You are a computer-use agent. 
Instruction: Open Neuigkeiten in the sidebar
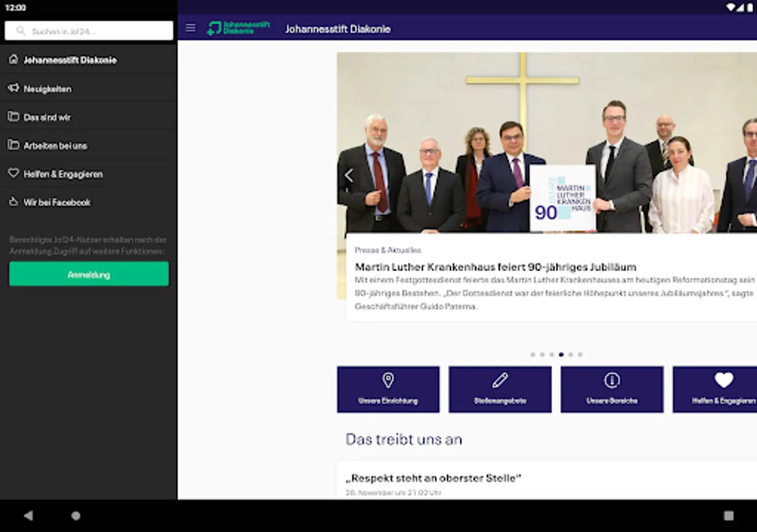point(89,88)
